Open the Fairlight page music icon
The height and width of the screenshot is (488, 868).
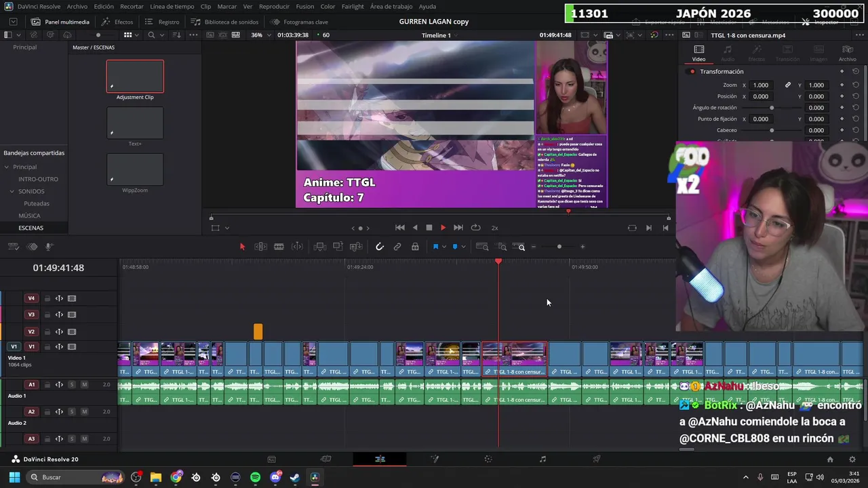[542, 459]
